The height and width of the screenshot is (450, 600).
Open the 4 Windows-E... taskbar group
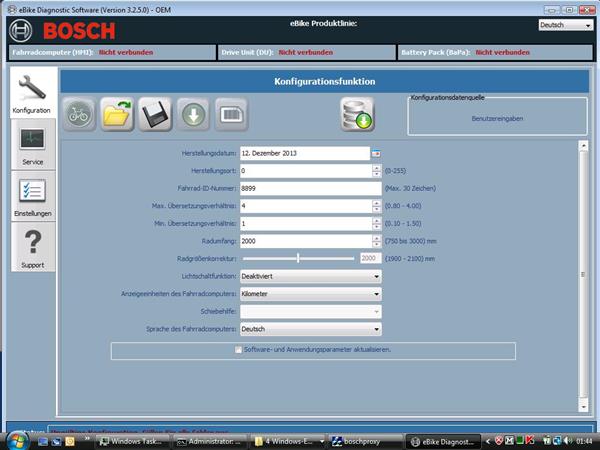(289, 442)
